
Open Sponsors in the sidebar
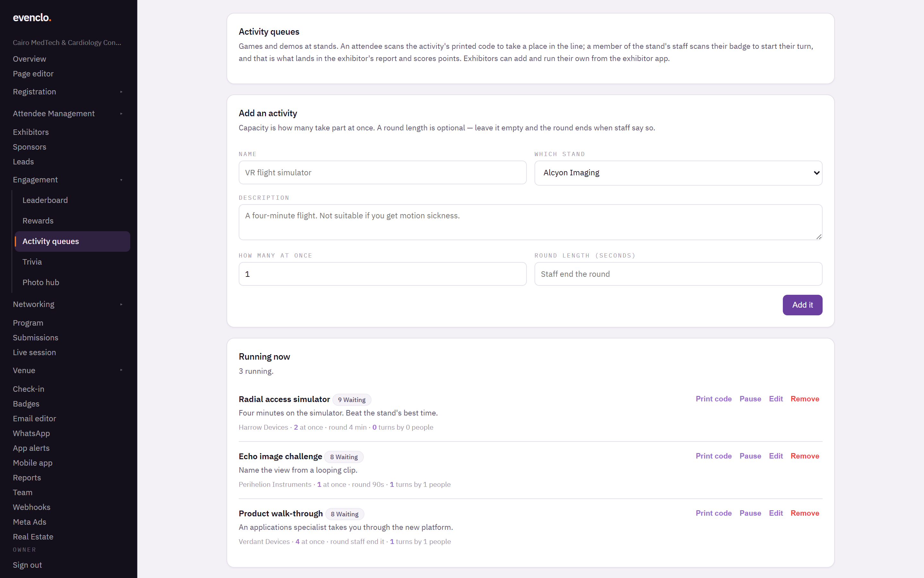(30, 147)
